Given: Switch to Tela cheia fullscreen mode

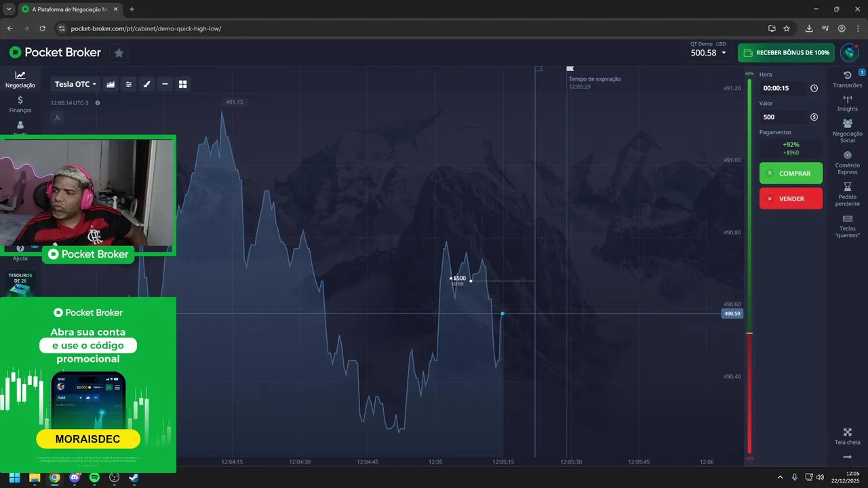Looking at the screenshot, I should point(847,436).
